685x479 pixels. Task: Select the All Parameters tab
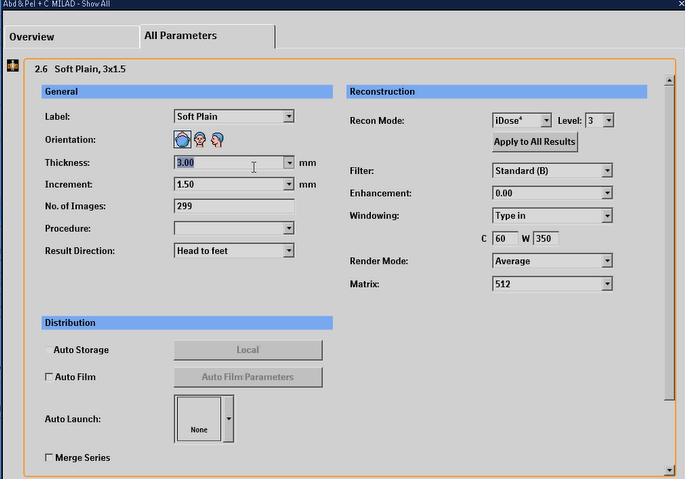click(x=181, y=36)
